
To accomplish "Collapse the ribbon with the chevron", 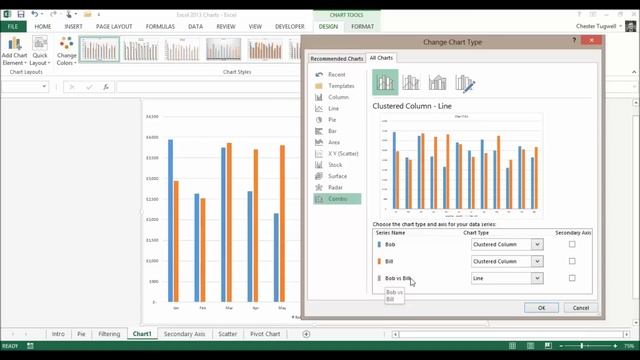I will [634, 72].
